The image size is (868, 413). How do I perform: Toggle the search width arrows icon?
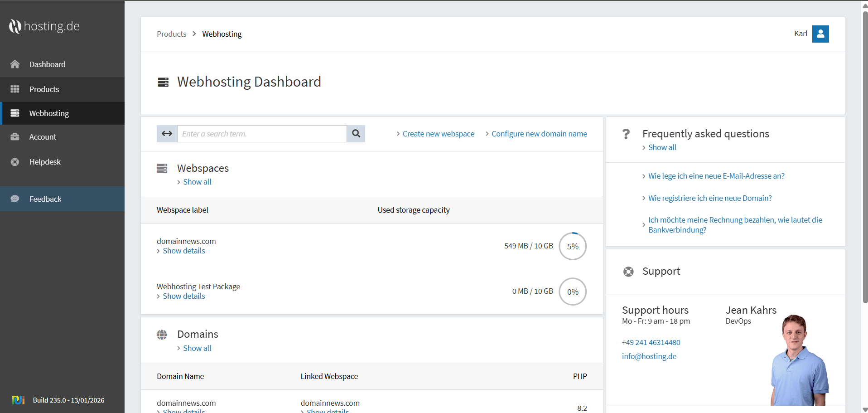point(167,134)
